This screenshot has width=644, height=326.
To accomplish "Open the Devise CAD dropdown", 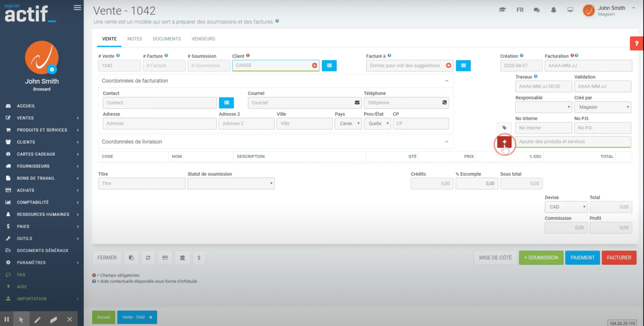I will [x=566, y=207].
